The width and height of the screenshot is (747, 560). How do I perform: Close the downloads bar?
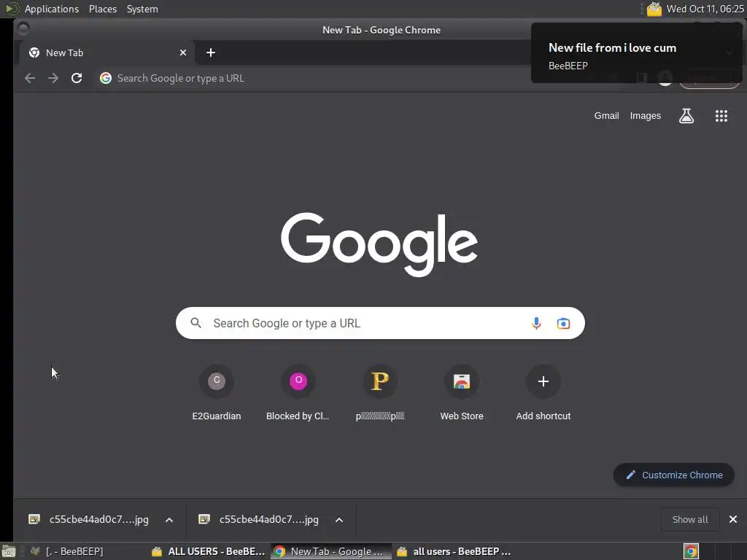click(732, 519)
